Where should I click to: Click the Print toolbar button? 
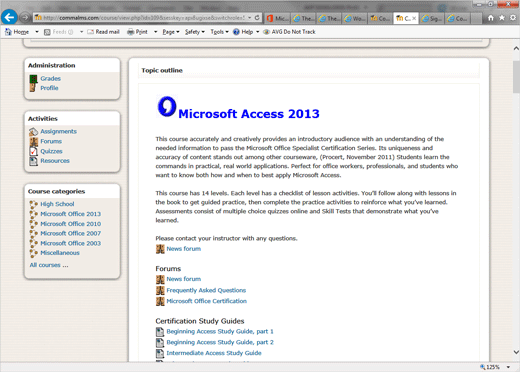click(137, 32)
